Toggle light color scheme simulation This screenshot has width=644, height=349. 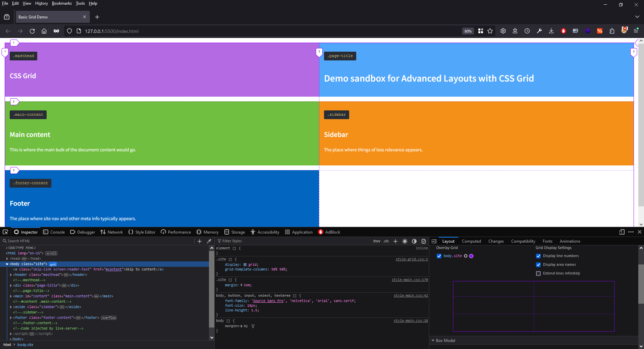405,241
